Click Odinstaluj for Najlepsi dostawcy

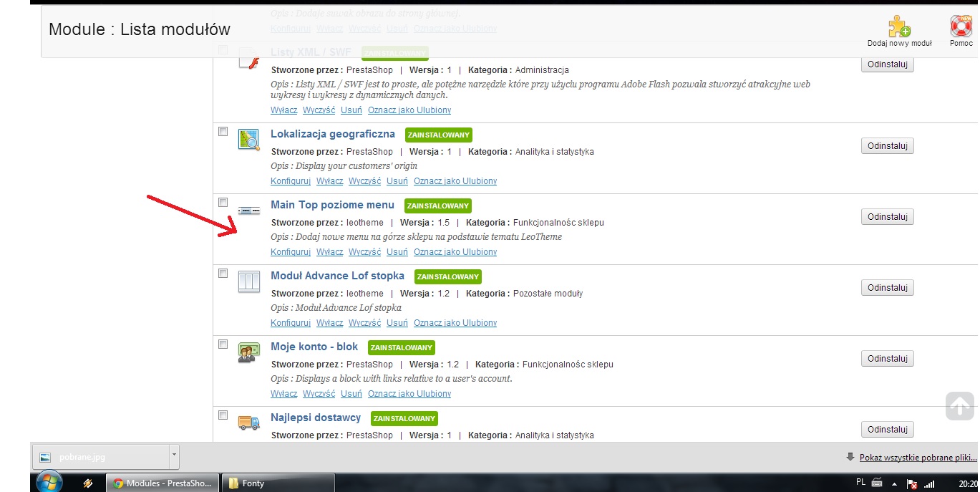coord(888,430)
